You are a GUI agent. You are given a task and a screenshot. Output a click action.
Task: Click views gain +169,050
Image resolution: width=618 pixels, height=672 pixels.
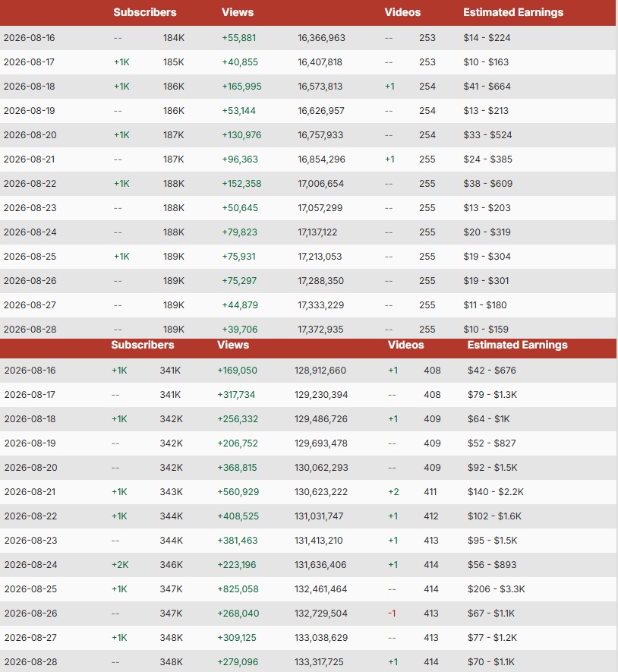237,371
